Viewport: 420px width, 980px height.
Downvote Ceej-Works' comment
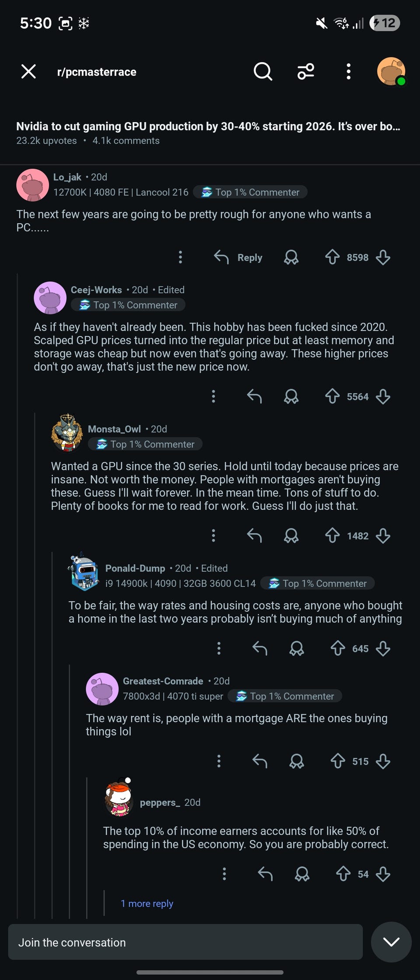click(x=383, y=396)
